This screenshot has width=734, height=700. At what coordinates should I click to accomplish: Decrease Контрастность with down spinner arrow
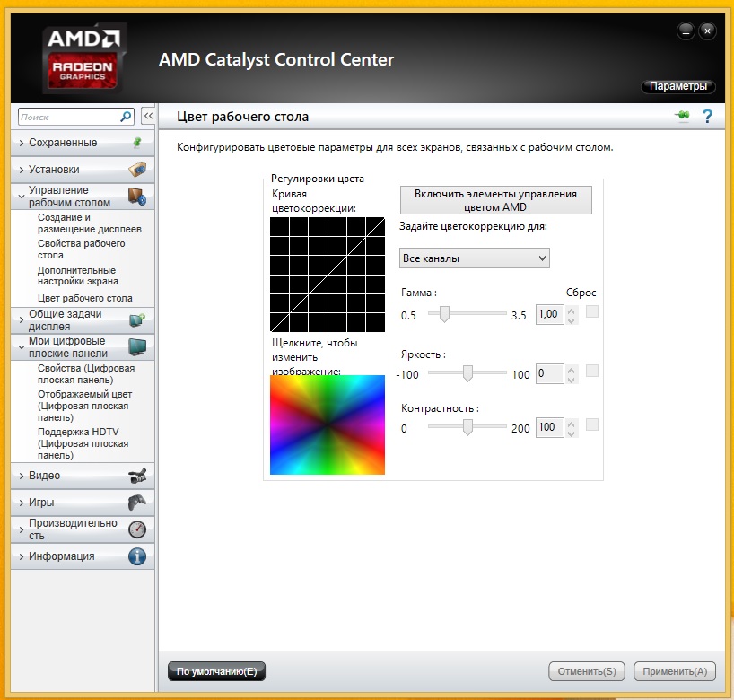pyautogui.click(x=571, y=433)
